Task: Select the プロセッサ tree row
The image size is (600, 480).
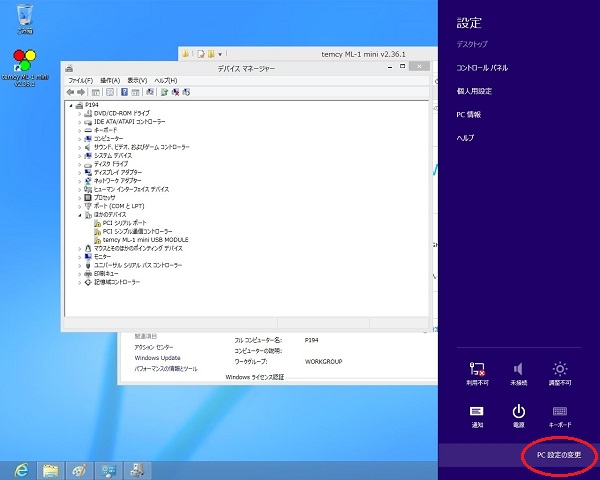Action: [99, 198]
